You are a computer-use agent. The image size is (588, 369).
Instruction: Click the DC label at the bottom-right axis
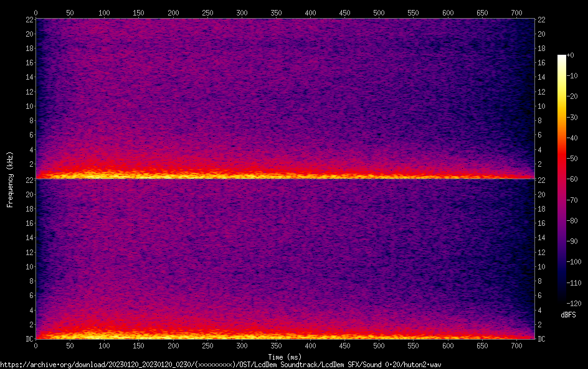click(542, 339)
